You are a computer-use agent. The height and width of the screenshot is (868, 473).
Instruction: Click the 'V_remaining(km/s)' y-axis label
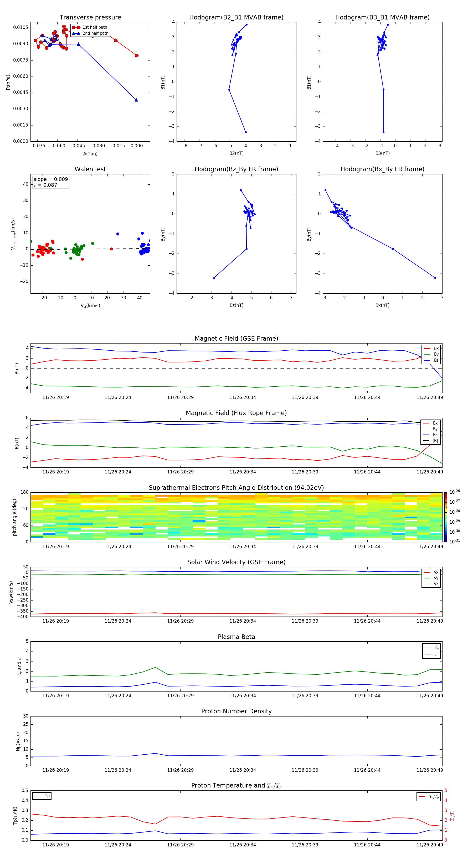click(x=13, y=234)
